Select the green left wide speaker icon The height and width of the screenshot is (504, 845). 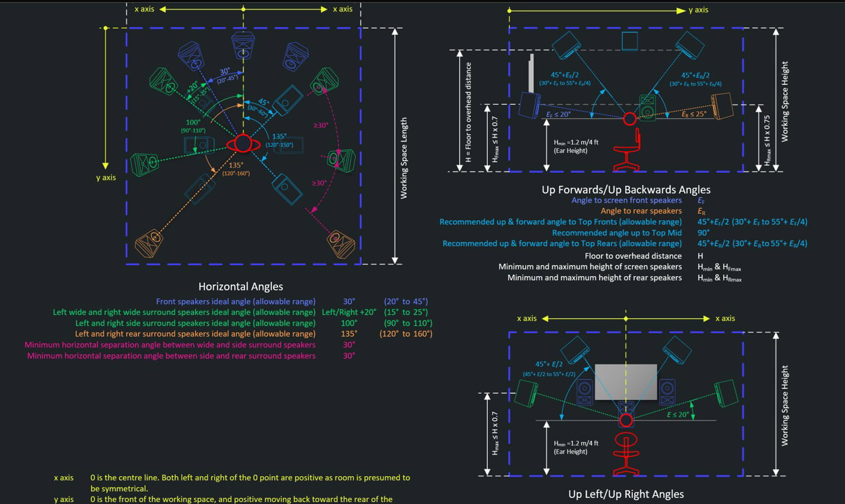(x=164, y=82)
